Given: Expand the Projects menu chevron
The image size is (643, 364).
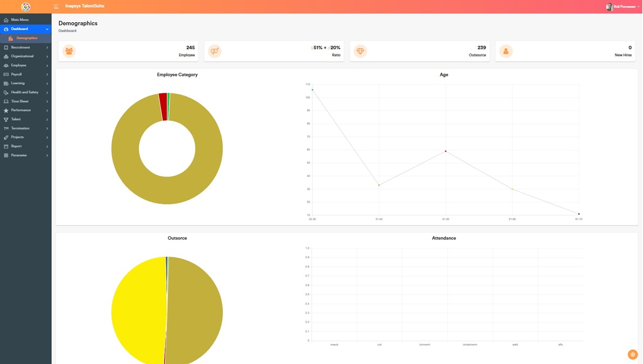Looking at the screenshot, I should pyautogui.click(x=47, y=138).
